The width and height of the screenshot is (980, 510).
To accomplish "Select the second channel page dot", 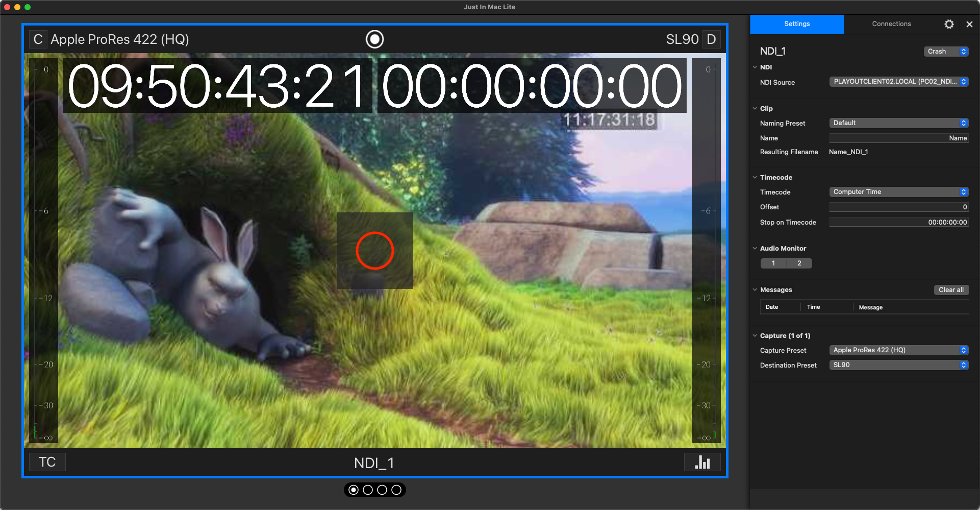I will tap(368, 490).
